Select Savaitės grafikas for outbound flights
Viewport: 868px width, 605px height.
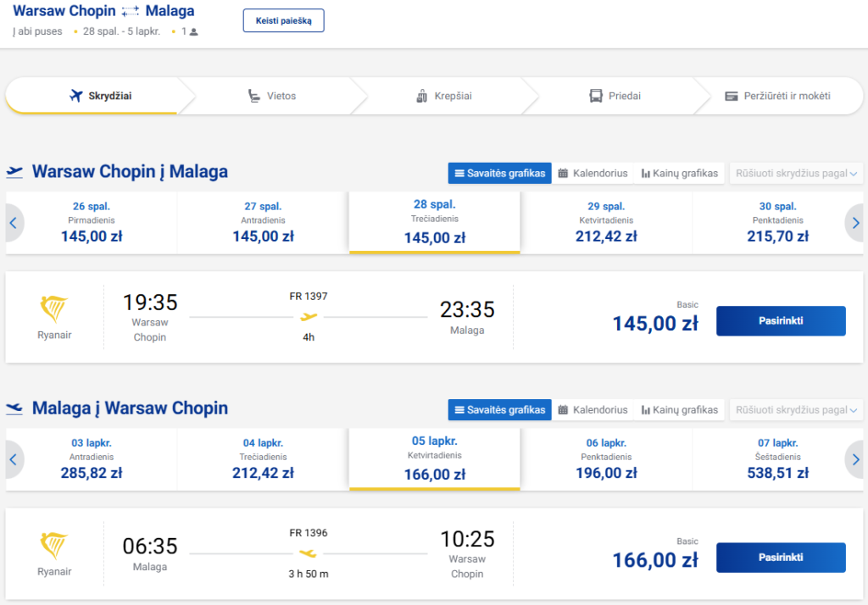point(500,173)
